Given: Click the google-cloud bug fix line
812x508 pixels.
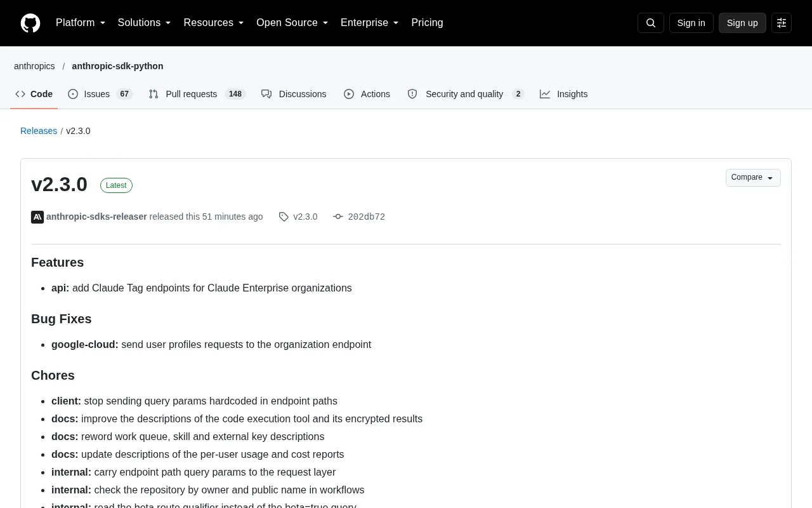Looking at the screenshot, I should coord(211,344).
